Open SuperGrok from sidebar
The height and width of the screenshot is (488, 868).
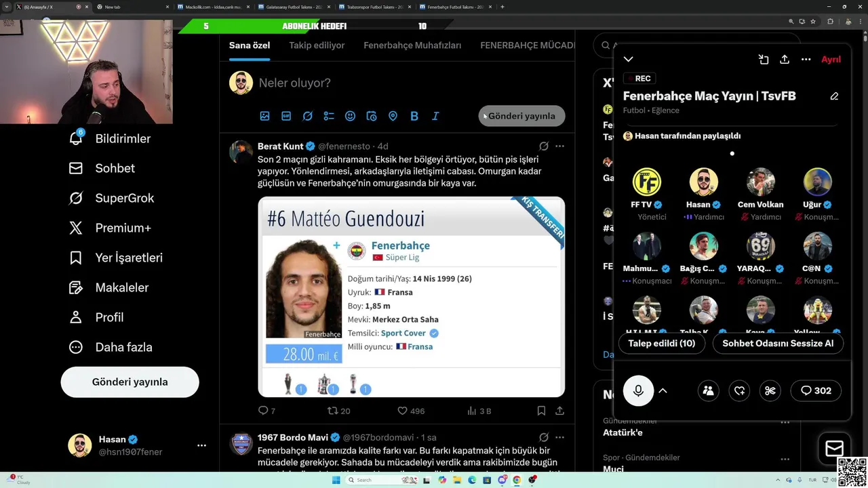pyautogui.click(x=111, y=198)
